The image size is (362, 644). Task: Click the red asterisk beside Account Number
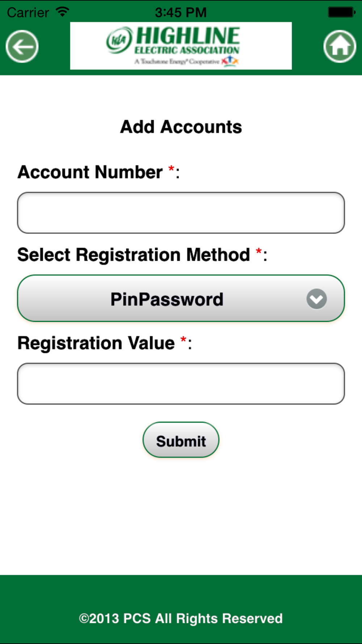point(171,169)
